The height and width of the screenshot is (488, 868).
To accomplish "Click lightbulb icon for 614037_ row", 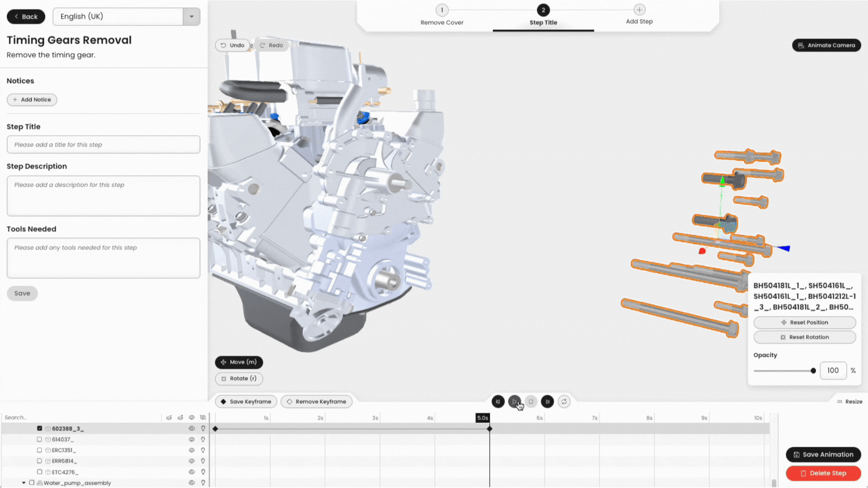I will coord(203,439).
